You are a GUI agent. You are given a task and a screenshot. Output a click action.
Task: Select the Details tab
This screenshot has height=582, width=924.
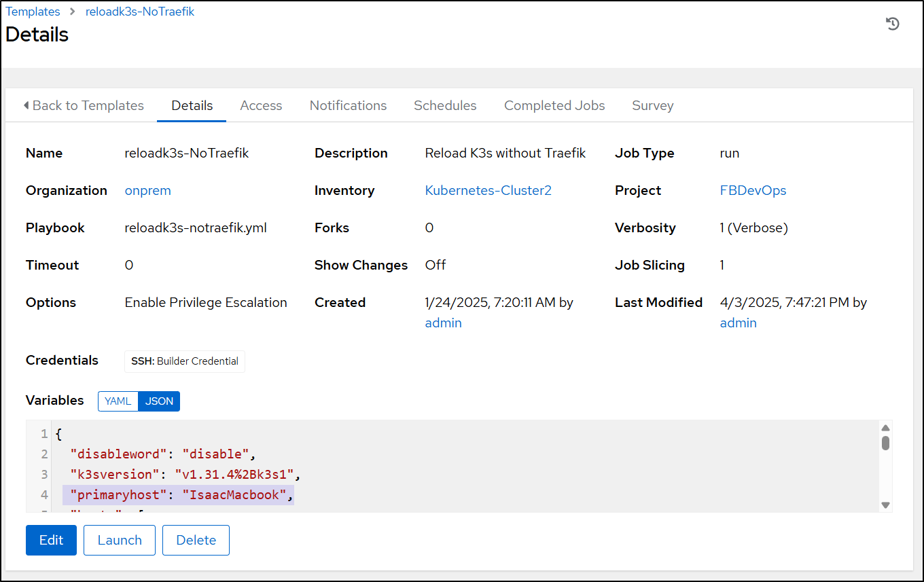[x=192, y=105]
